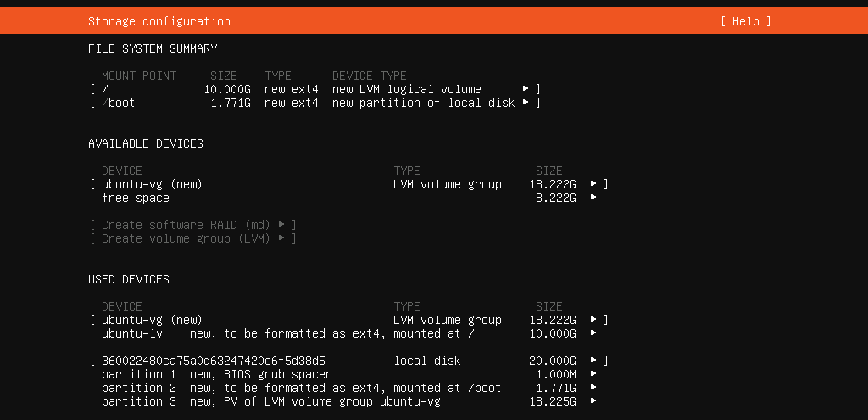Open ubuntu-vg menu under Used Devices
The image size is (868, 420).
click(594, 320)
